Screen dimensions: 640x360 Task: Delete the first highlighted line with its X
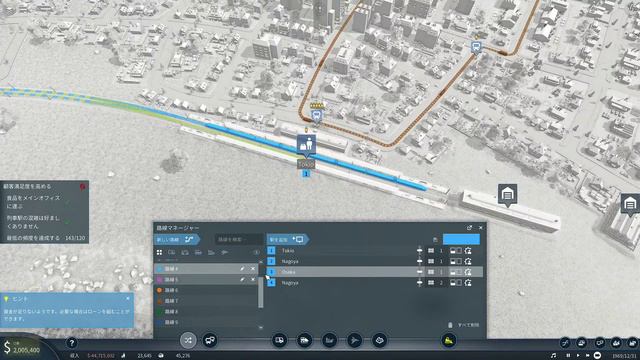tap(253, 269)
